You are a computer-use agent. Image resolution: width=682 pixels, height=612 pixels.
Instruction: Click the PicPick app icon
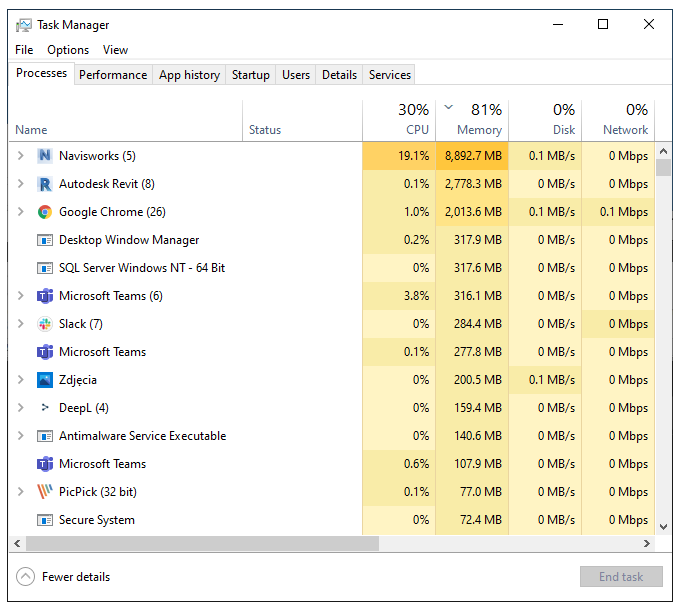click(45, 492)
